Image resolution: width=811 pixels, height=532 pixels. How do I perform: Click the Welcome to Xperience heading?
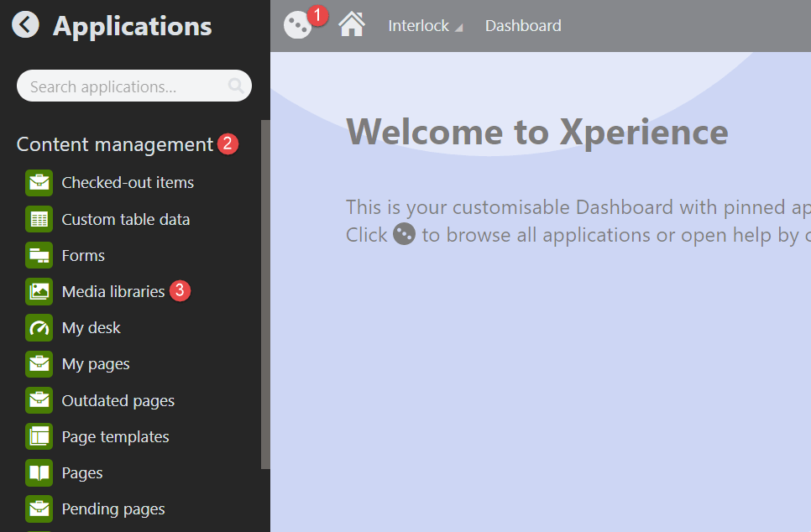(537, 132)
